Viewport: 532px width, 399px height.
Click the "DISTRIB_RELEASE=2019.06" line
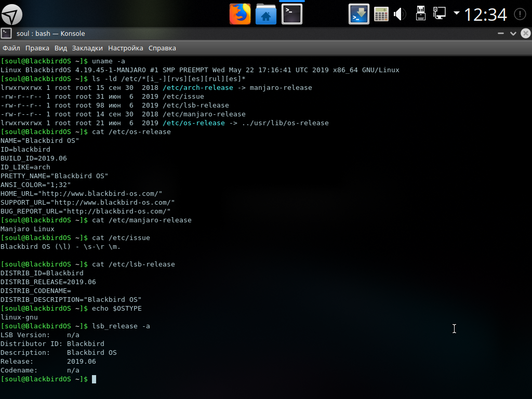[x=48, y=282]
